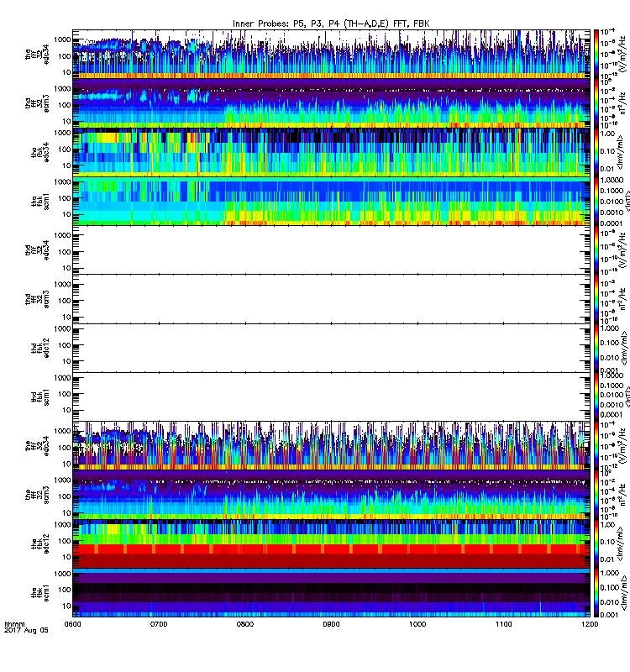Click the 100 y-tick of thd fbk edc12 panel
This screenshot has height=672, width=630.
tap(65, 345)
